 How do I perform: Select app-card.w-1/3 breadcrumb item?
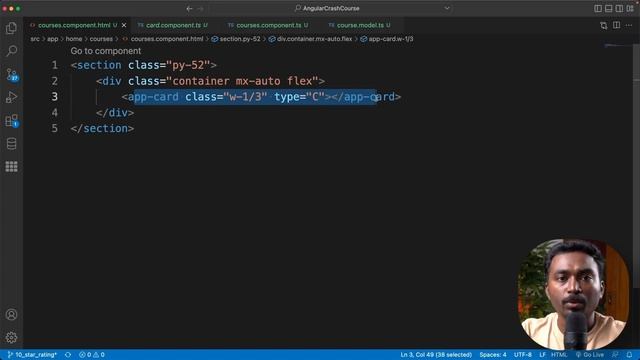coord(387,39)
